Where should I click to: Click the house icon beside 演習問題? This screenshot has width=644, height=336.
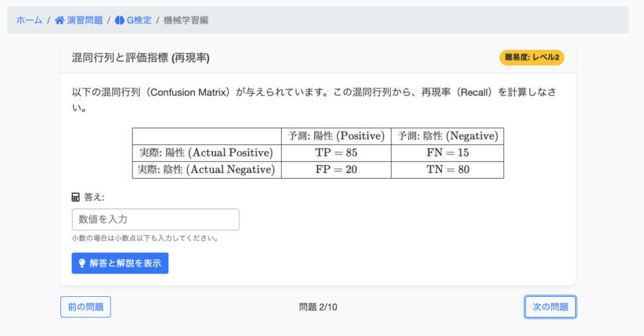point(60,20)
